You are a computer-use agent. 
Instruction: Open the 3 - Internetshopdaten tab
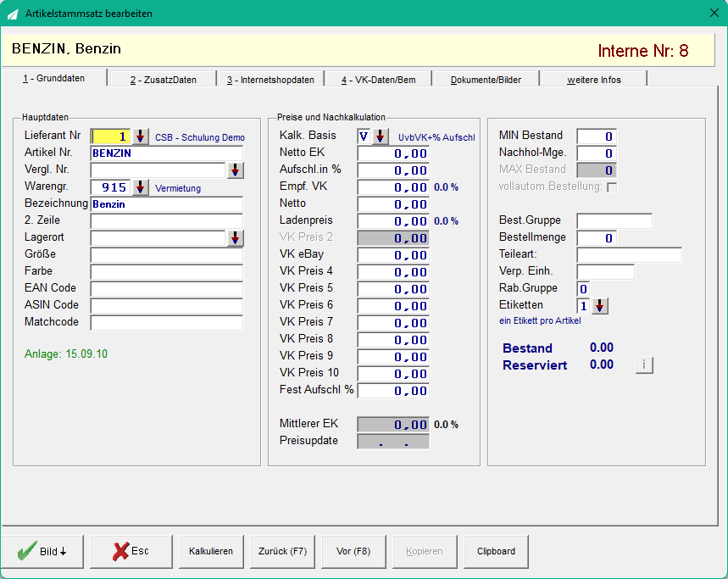point(270,80)
